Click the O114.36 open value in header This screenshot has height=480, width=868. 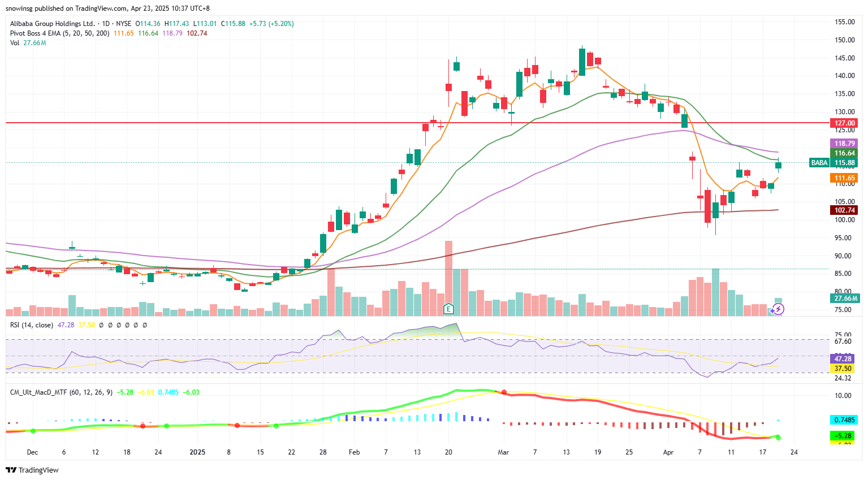point(148,24)
